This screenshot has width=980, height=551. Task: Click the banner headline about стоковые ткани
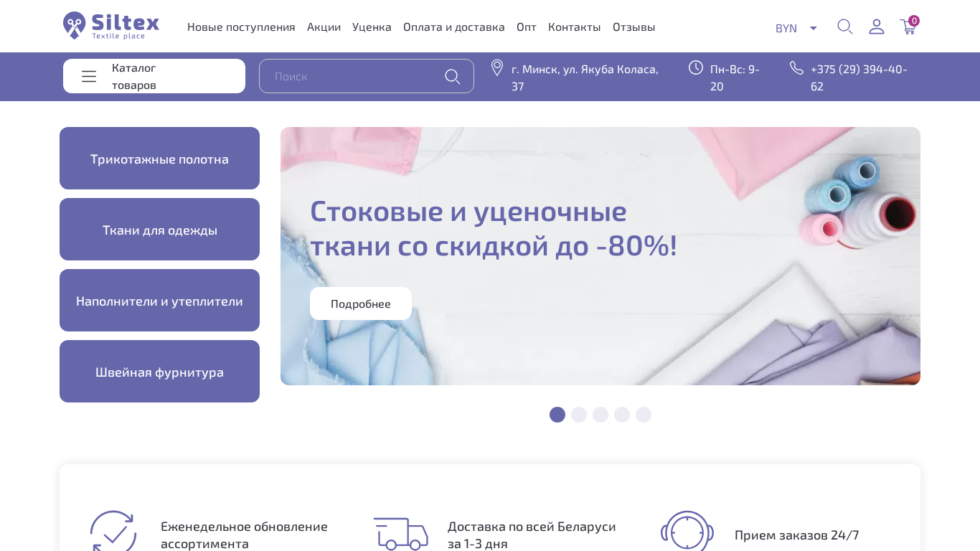(x=494, y=228)
